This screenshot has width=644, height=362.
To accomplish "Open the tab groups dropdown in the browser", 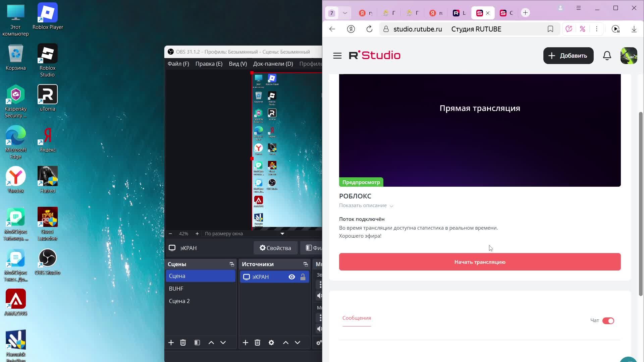I will pos(345,13).
